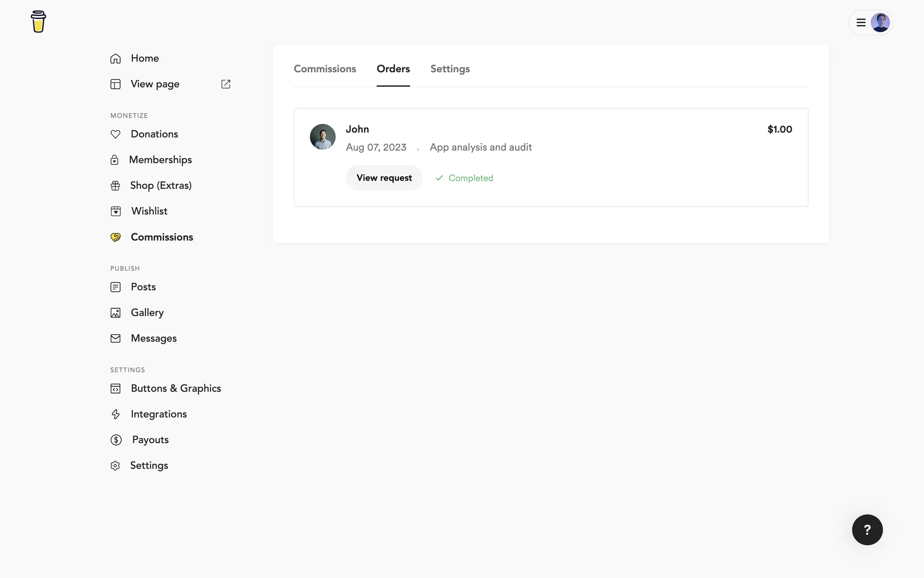Open the help question mark button

867,530
